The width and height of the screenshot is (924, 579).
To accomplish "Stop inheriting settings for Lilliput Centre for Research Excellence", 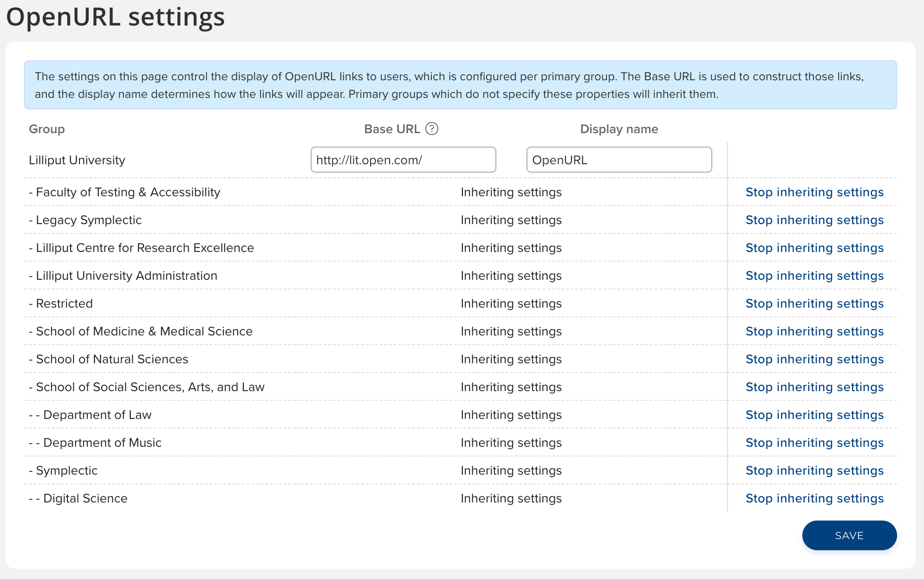I will pyautogui.click(x=814, y=248).
